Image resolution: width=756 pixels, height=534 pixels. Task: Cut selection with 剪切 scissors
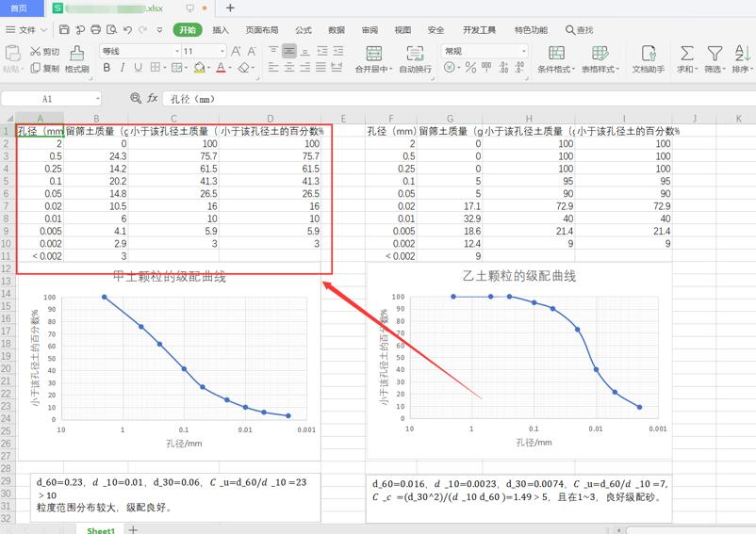click(44, 52)
